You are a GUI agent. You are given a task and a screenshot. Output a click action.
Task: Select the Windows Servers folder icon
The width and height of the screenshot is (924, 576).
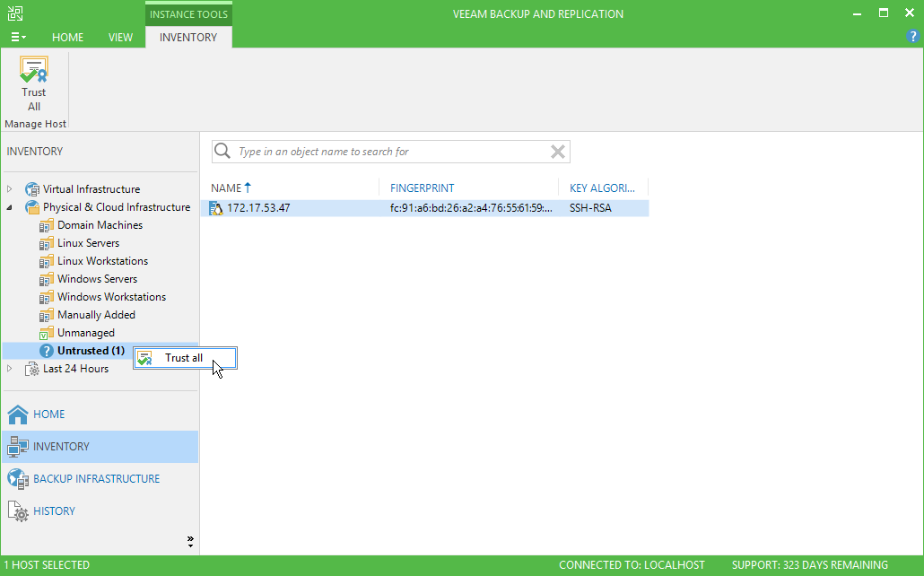[x=47, y=279]
